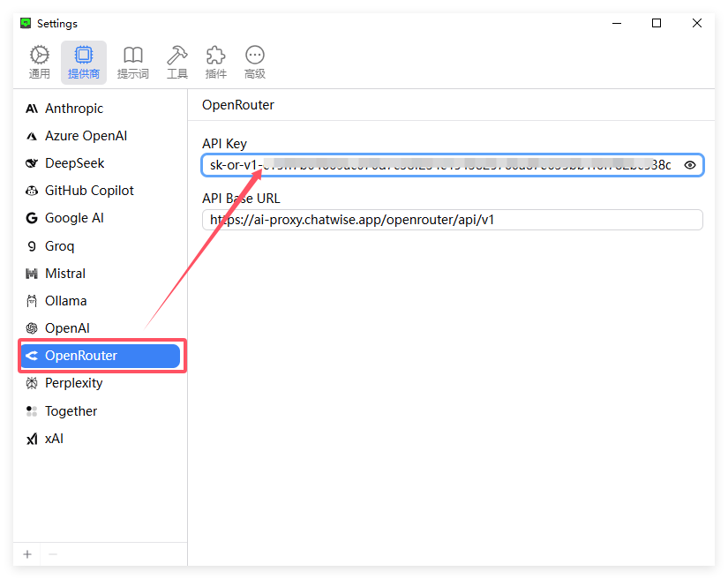
Task: Choose Azure OpenAI provider
Action: 86,136
